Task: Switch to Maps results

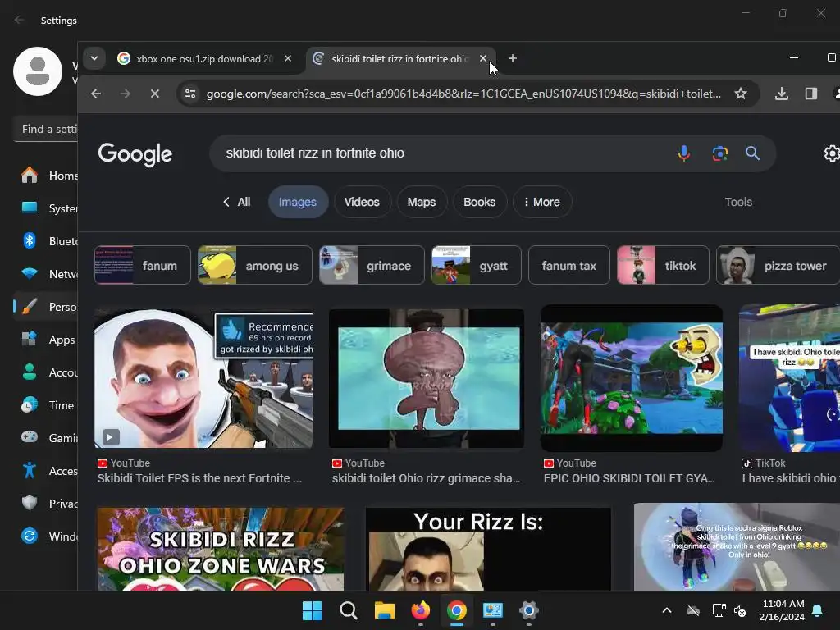Action: (422, 202)
